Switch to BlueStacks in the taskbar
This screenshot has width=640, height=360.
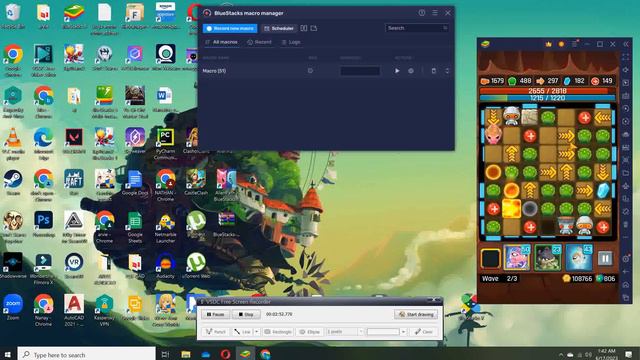tap(245, 354)
